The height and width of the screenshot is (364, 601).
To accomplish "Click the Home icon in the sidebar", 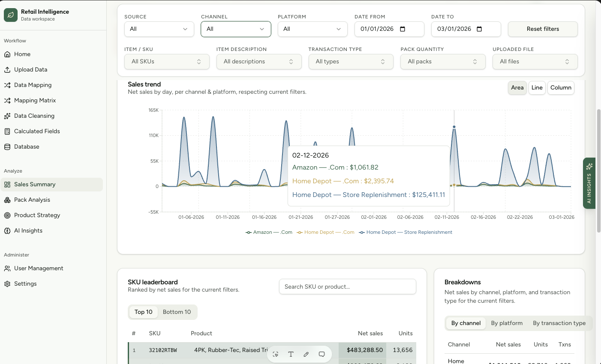I will [x=7, y=54].
